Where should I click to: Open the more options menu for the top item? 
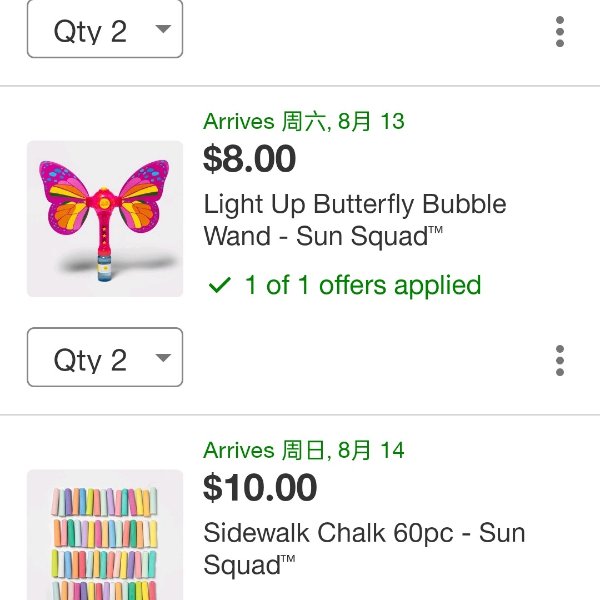(559, 31)
